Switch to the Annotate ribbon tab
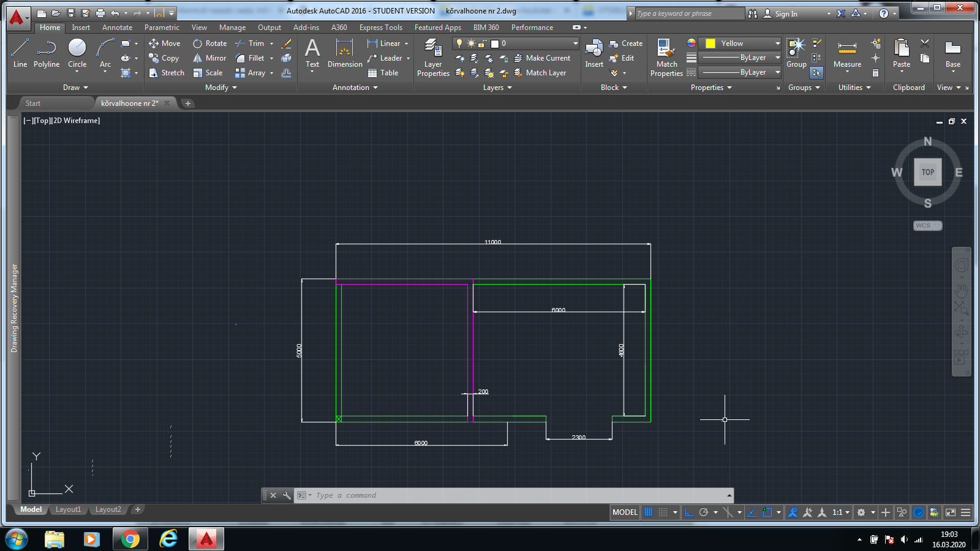The height and width of the screenshot is (551, 980). 117,28
